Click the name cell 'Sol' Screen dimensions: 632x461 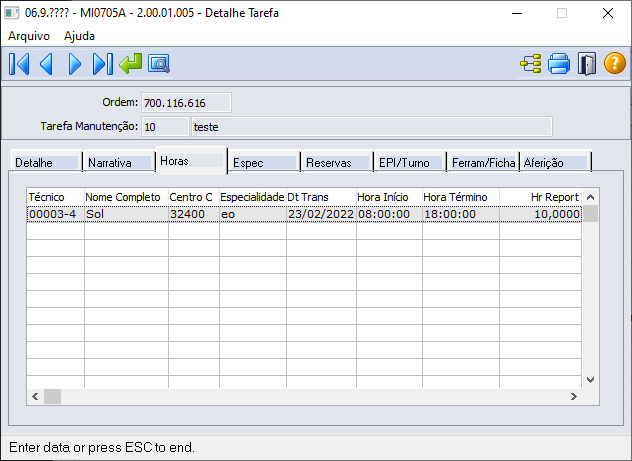pos(126,214)
